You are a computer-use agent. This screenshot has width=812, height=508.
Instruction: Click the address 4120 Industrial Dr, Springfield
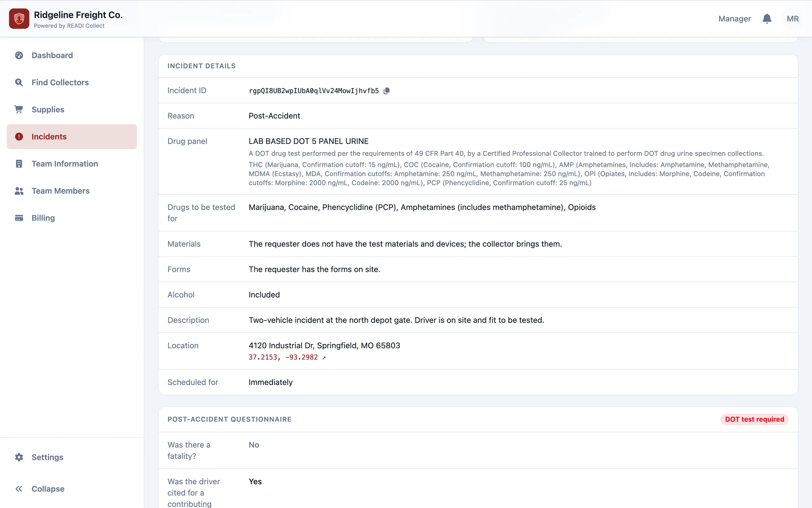pos(324,345)
